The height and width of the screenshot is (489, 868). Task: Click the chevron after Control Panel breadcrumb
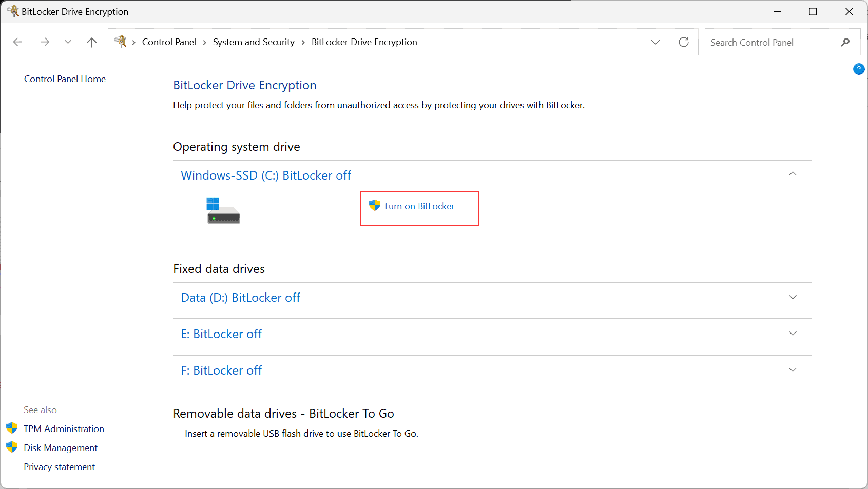pos(204,42)
